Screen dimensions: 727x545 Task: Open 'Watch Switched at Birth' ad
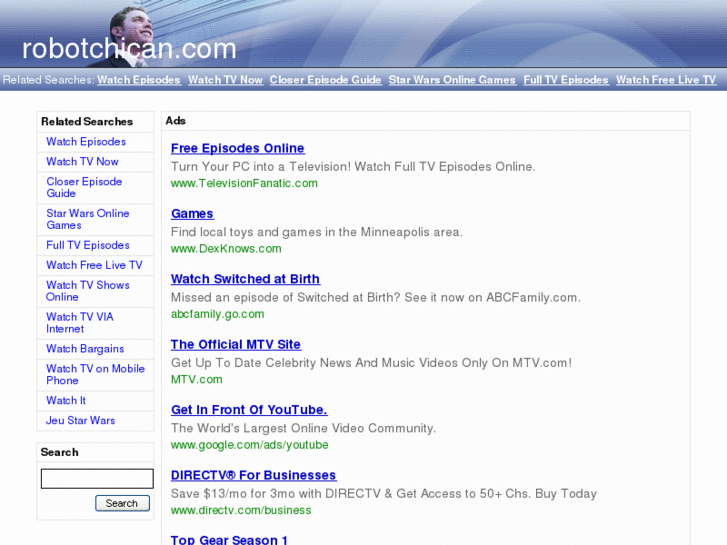245,279
